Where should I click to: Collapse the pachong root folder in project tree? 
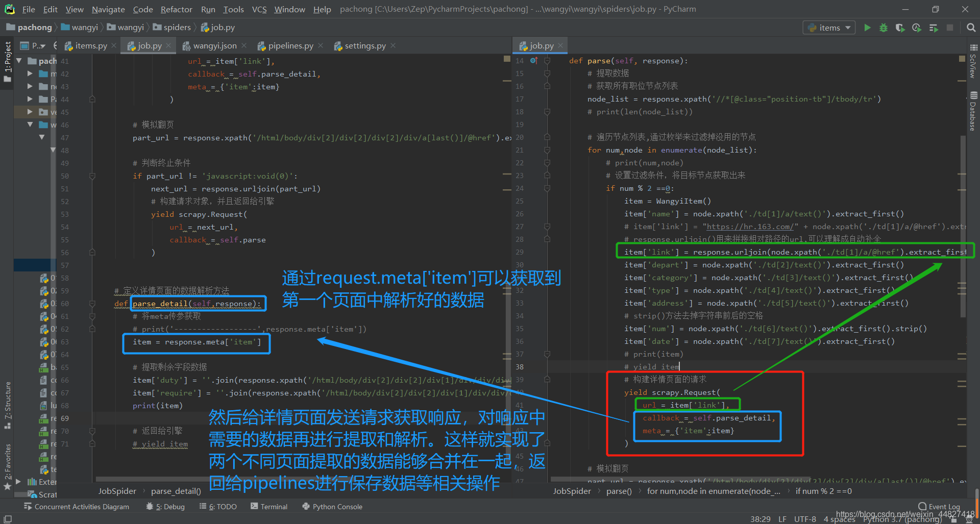pos(19,61)
